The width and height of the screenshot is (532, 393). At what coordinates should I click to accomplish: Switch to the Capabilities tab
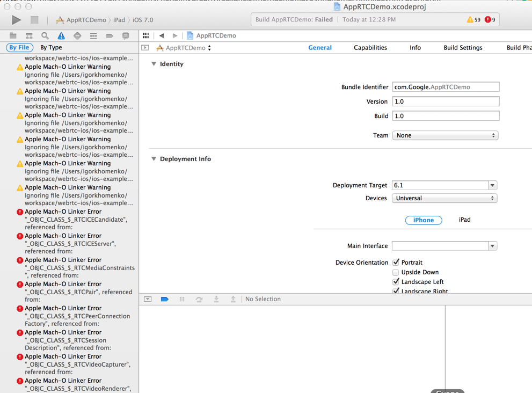tap(370, 48)
